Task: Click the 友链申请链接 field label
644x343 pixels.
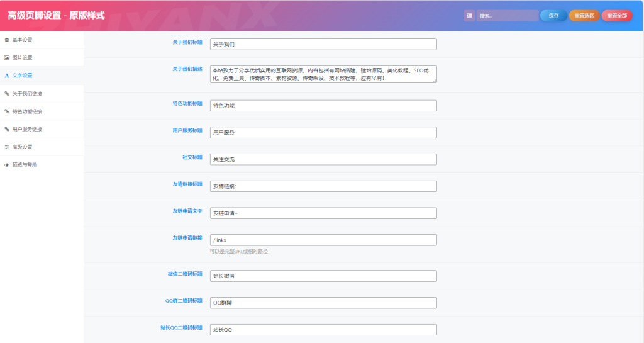Action: pos(187,238)
